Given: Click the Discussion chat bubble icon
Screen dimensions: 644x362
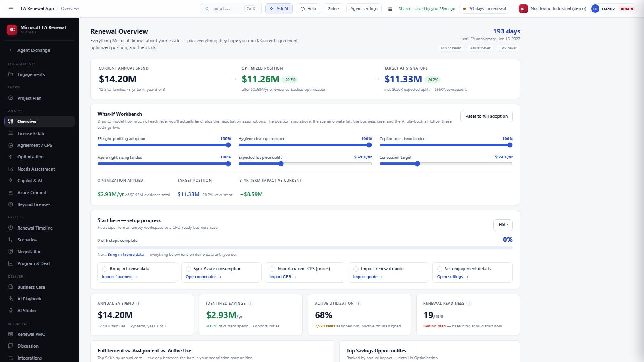Looking at the screenshot, I should click(x=11, y=346).
